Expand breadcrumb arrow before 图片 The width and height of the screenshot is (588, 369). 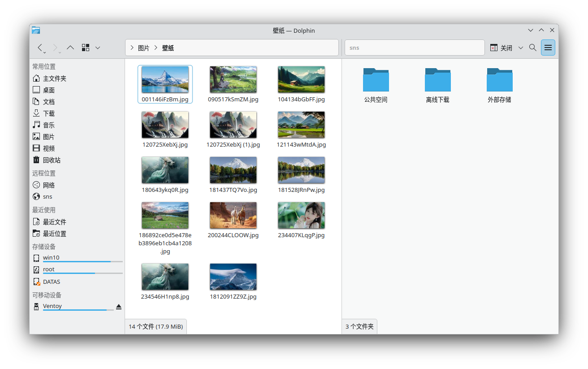click(x=132, y=48)
